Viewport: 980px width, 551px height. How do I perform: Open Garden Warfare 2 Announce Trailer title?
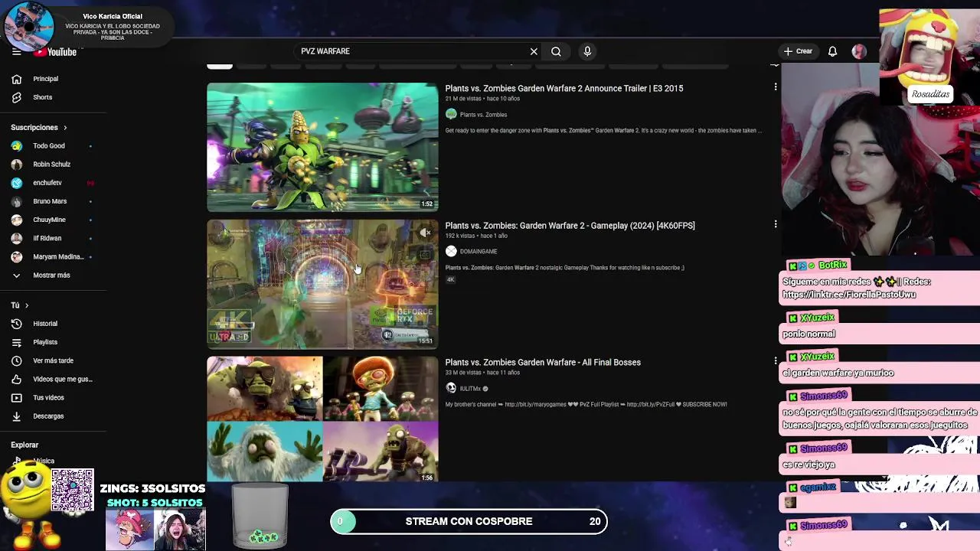564,88
